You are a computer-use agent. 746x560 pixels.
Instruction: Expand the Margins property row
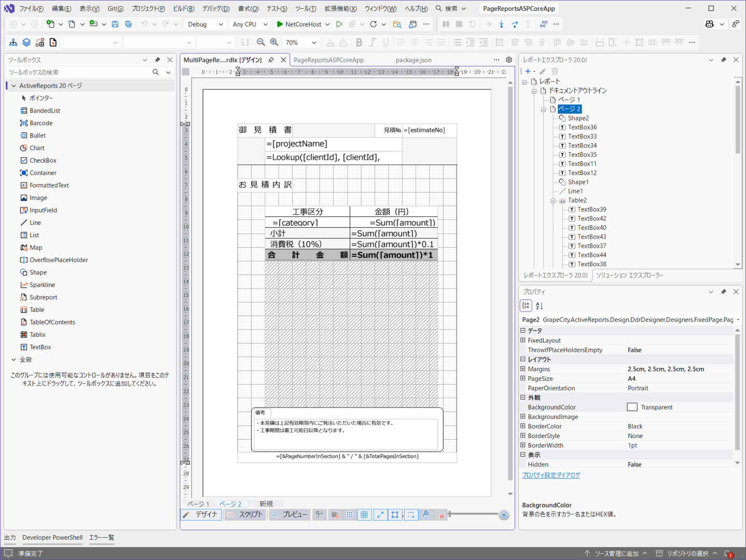point(523,369)
